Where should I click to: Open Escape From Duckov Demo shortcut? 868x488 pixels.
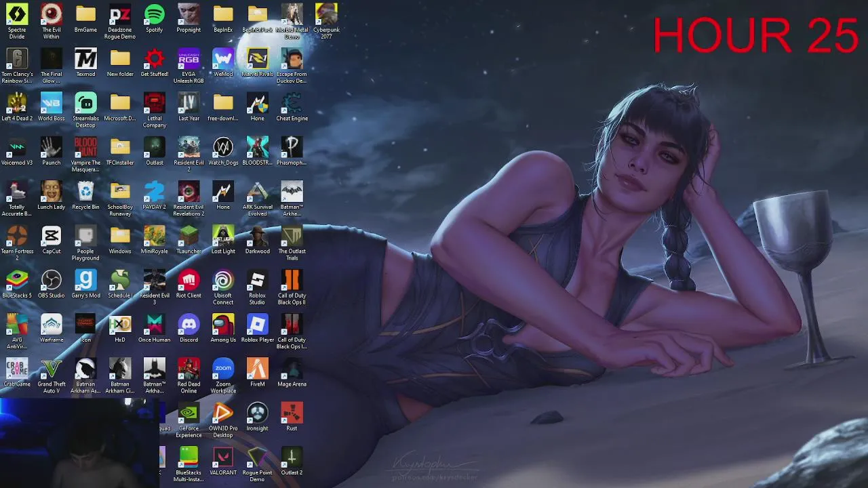point(292,59)
